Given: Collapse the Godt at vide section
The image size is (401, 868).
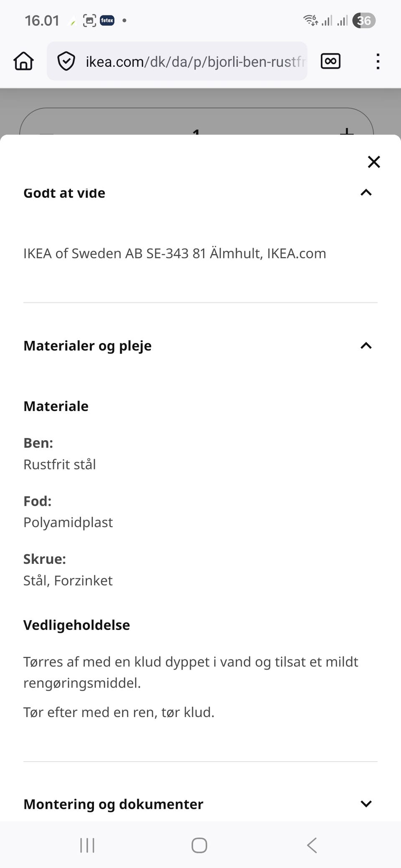Looking at the screenshot, I should 366,192.
